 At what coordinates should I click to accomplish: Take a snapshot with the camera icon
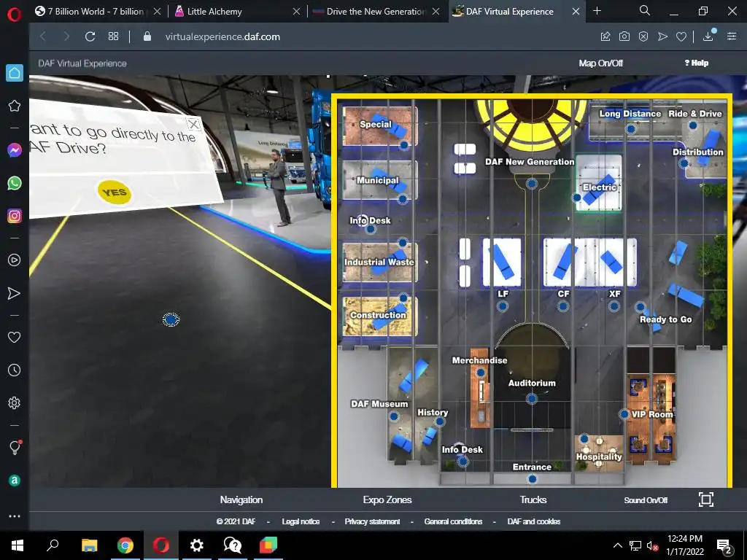624,36
